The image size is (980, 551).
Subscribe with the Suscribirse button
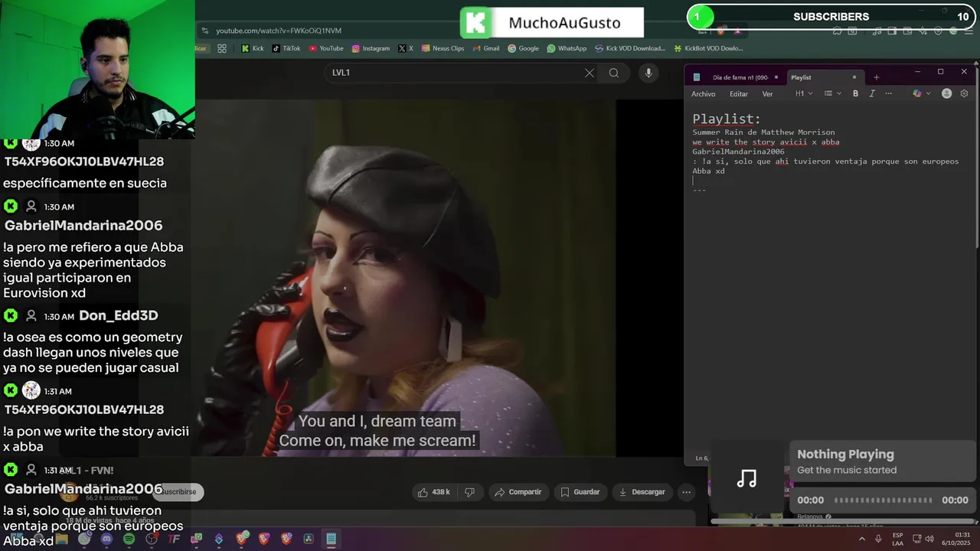click(x=178, y=492)
